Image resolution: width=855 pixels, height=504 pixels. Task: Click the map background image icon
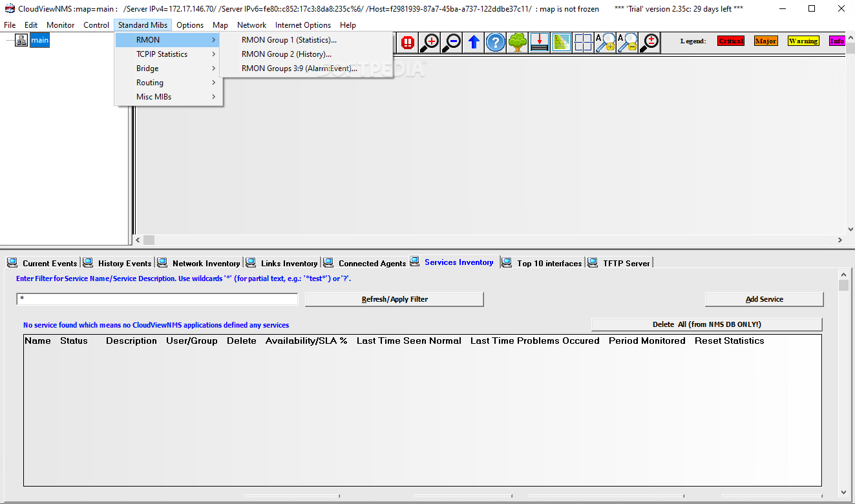562,43
